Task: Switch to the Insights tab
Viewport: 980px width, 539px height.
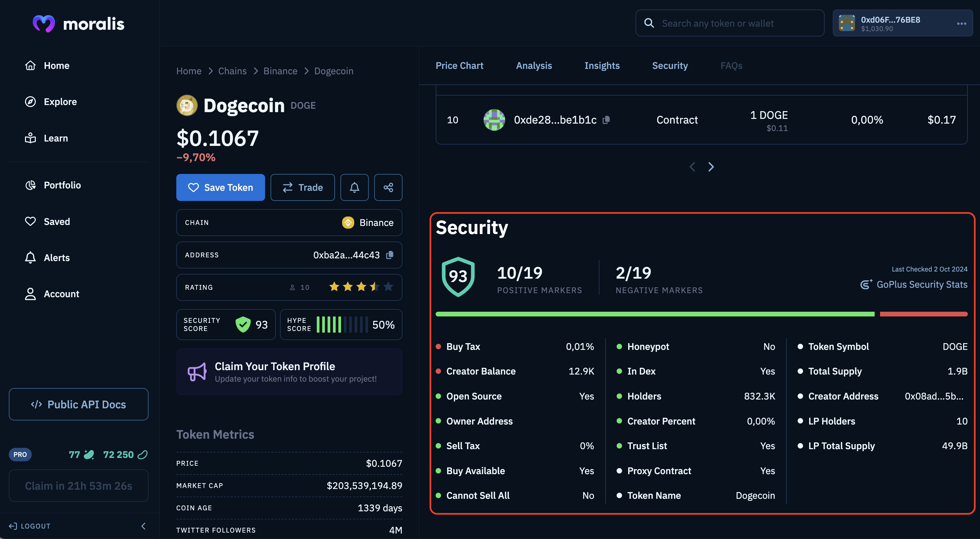Action: 602,66
